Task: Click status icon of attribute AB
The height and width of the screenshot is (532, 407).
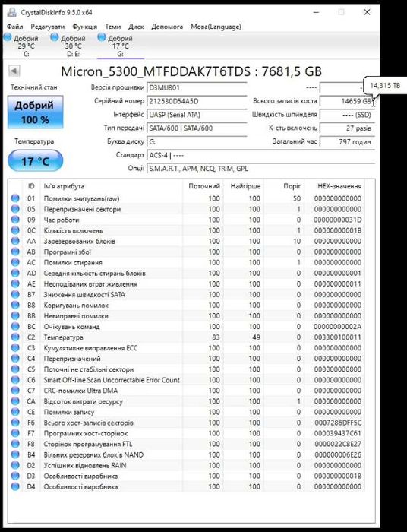Action: (x=15, y=252)
